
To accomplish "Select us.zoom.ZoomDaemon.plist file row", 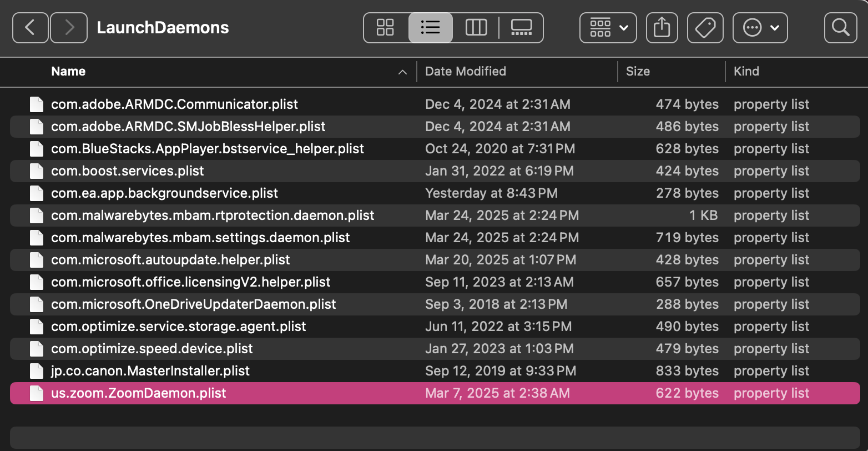I will (139, 393).
